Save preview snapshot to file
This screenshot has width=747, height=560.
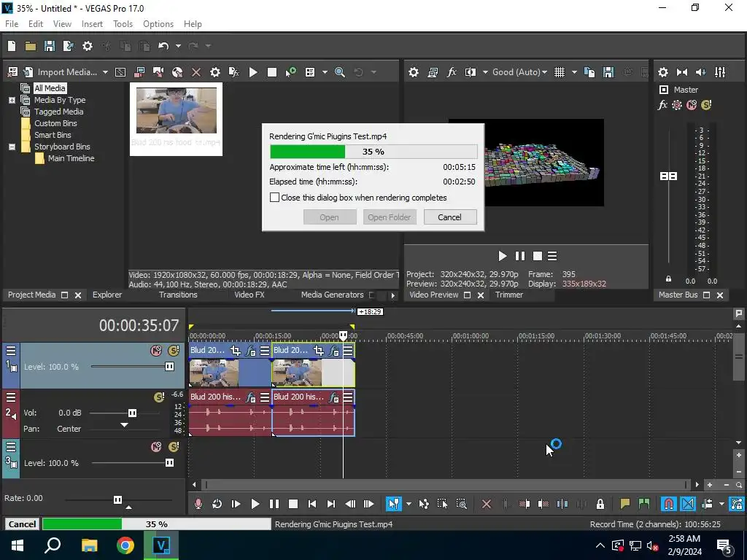608,72
